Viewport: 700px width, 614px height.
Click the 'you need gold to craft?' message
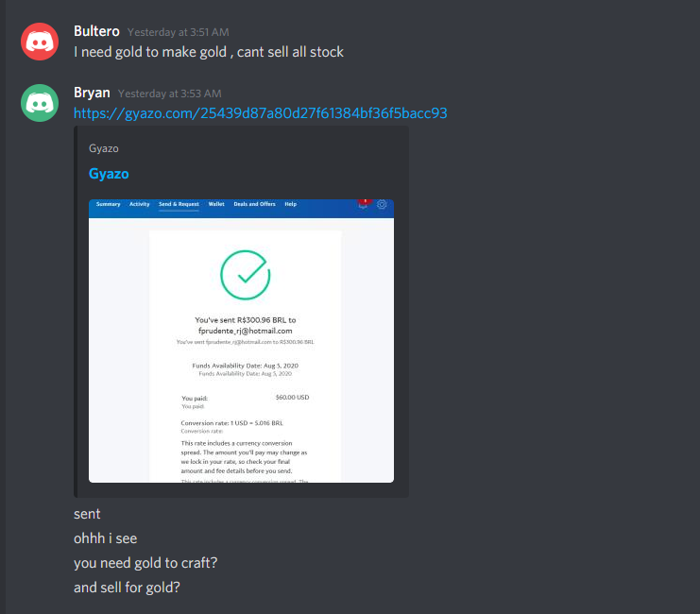point(145,563)
